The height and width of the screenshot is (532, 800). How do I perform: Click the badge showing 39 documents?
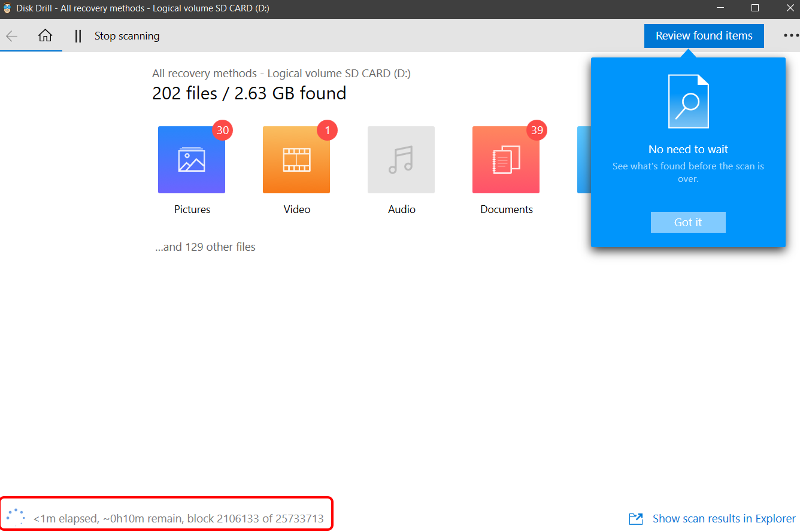click(x=537, y=130)
